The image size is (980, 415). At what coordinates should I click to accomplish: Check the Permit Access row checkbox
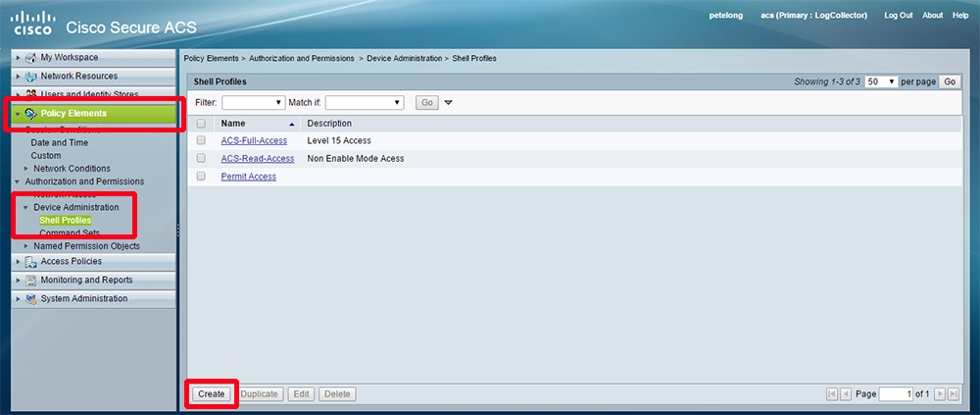201,177
